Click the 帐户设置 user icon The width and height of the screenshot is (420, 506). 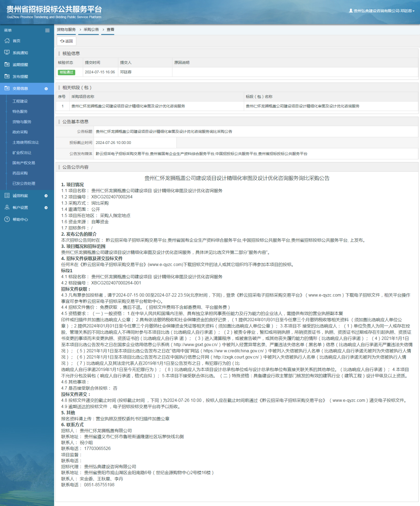[x=7, y=207]
